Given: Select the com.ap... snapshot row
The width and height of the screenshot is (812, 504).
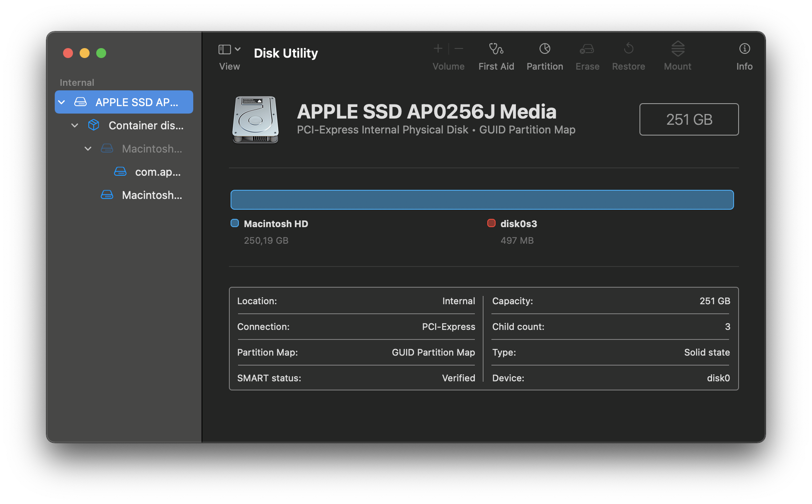Looking at the screenshot, I should point(124,172).
